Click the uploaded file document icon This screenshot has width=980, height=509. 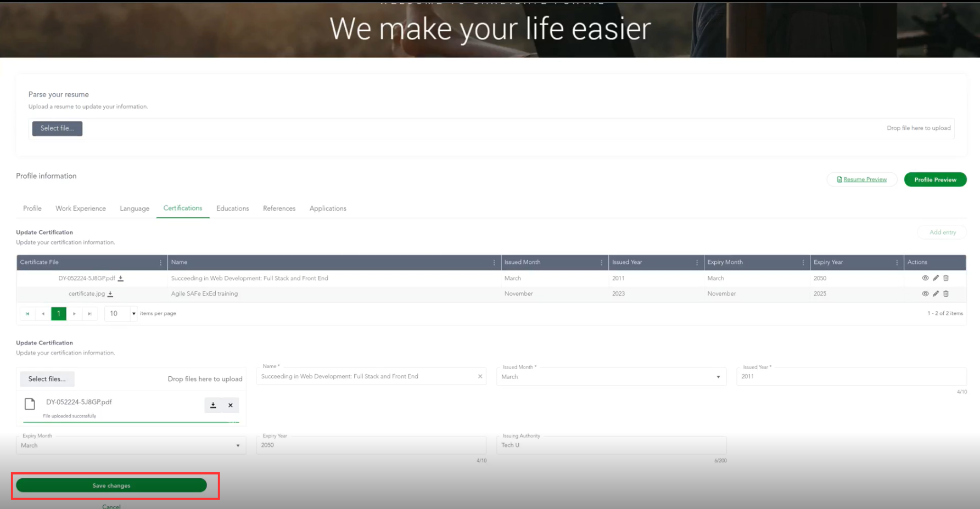(x=30, y=404)
